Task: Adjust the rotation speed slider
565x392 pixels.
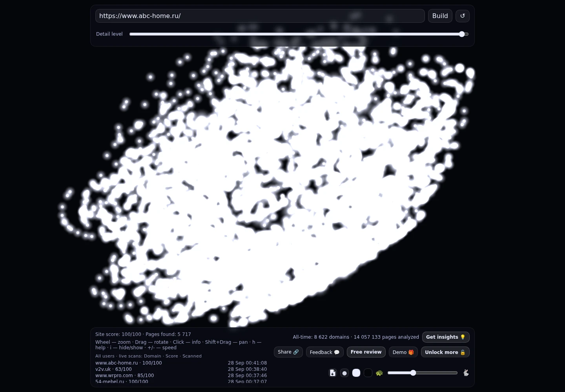Action: point(422,373)
